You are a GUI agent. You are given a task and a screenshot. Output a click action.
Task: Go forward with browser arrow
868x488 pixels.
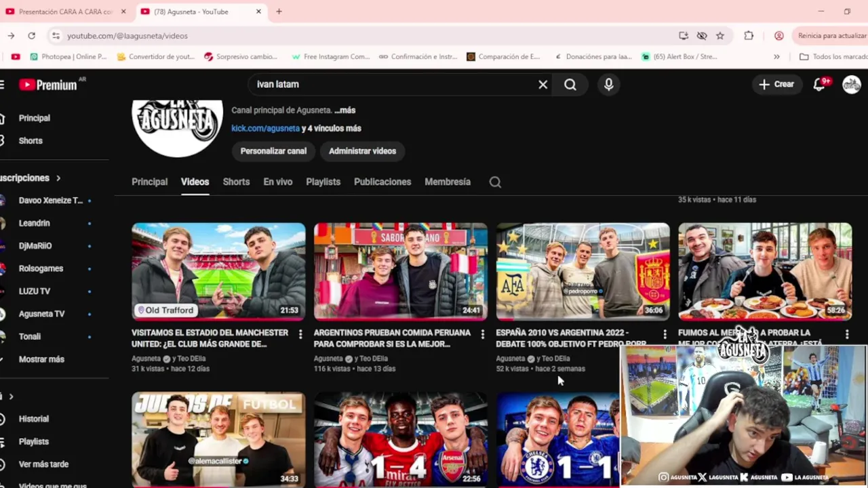tap(11, 36)
